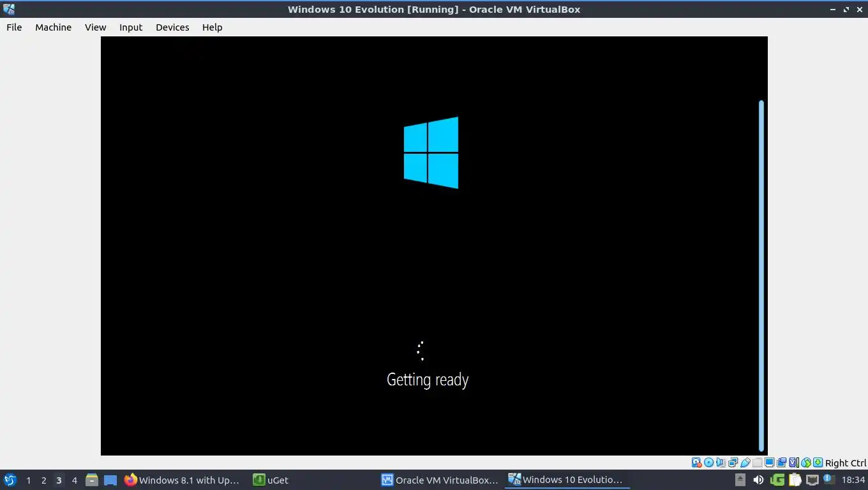Click the VirtualBox title bar window icon

pyautogui.click(x=9, y=9)
